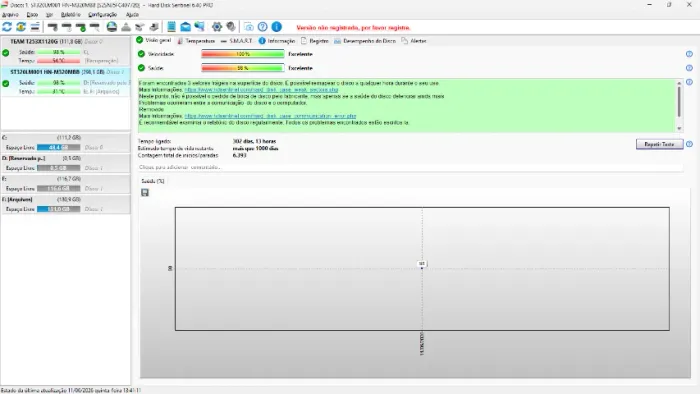Click the help icon beside the Velocidade bar
Viewport: 700px width, 394px height.
[x=689, y=54]
